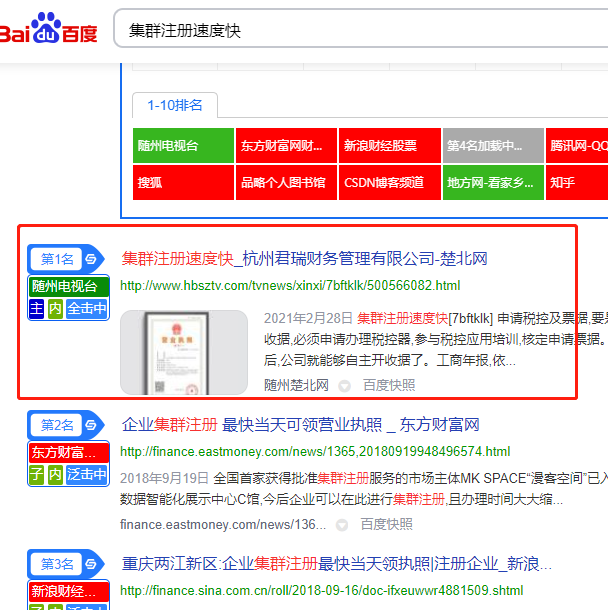This screenshot has width=608, height=610.
Task: Click the 品略个人图书馆 ranking cell
Action: (x=286, y=182)
